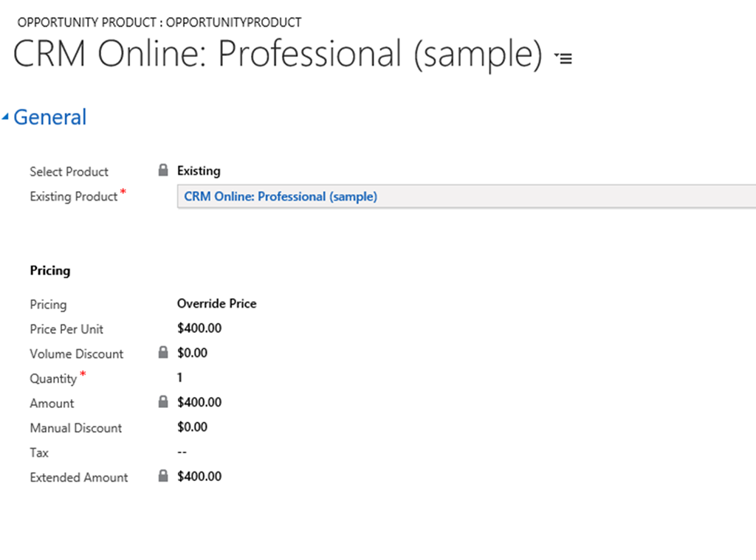Click the page title CRM Online: Professional (sample)
The height and width of the screenshot is (560, 756).
pyautogui.click(x=278, y=55)
